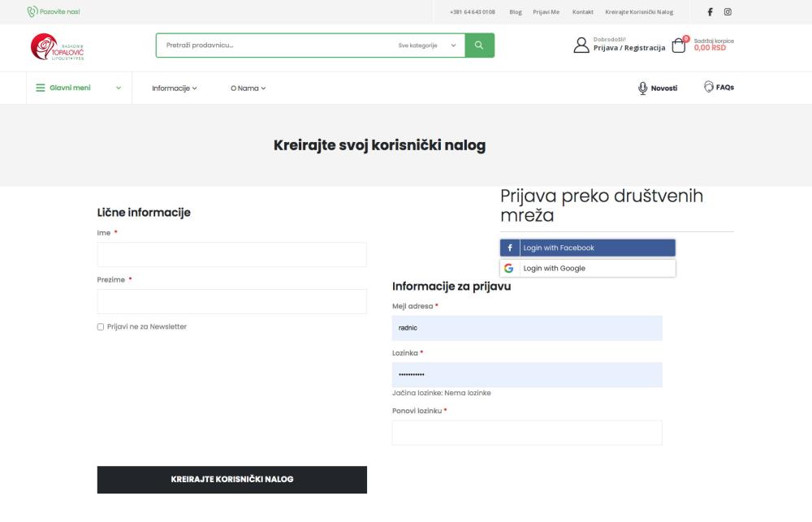
Task: Click the Novosti microphone icon
Action: click(641, 85)
